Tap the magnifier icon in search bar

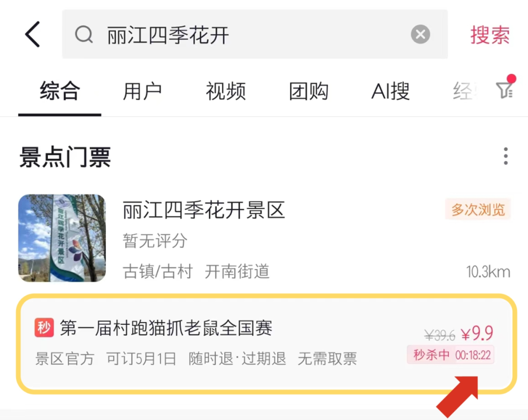pos(84,34)
